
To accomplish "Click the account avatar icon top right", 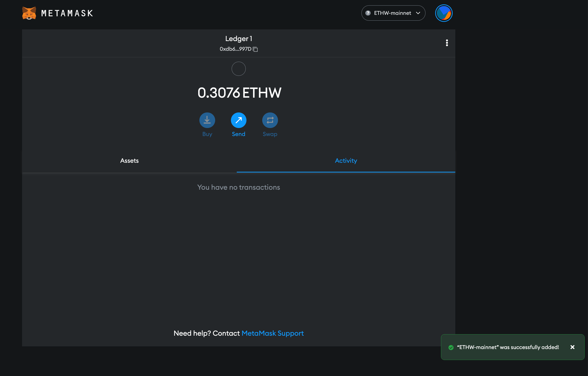I will [x=444, y=13].
